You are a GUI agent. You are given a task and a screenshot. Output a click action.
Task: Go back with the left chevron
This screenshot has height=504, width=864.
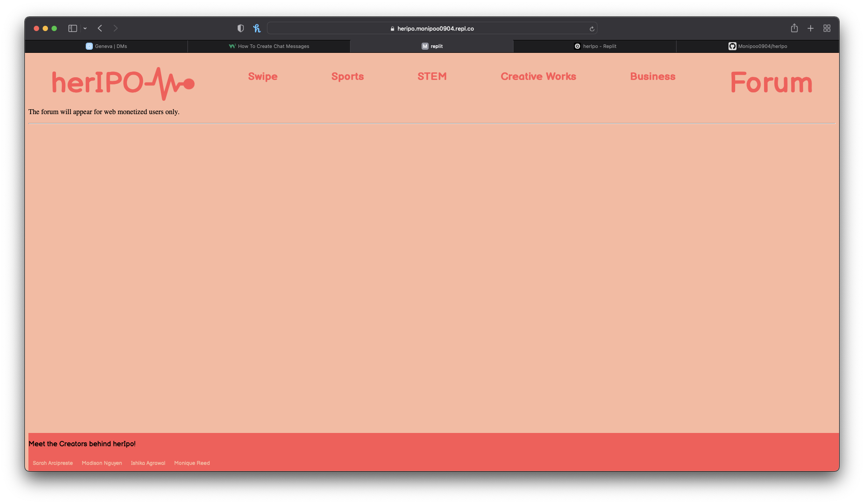100,28
